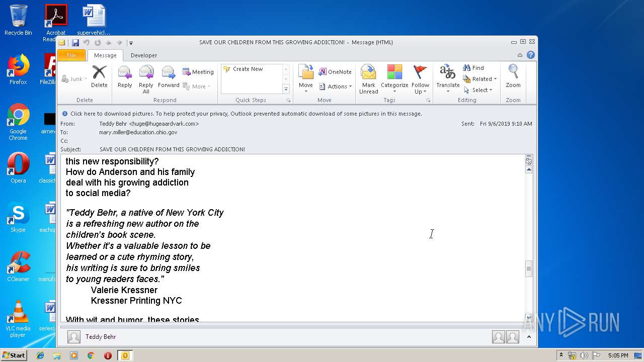Switch to the Message ribbon tab
Viewport: 644px width, 362px height.
(x=105, y=55)
